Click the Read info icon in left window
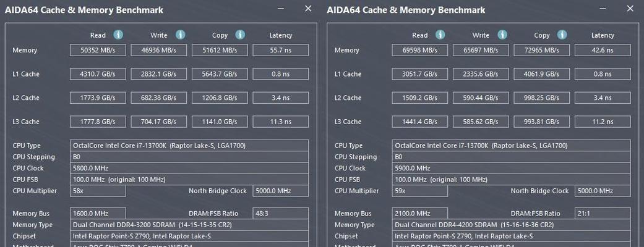644x247 pixels. click(118, 35)
